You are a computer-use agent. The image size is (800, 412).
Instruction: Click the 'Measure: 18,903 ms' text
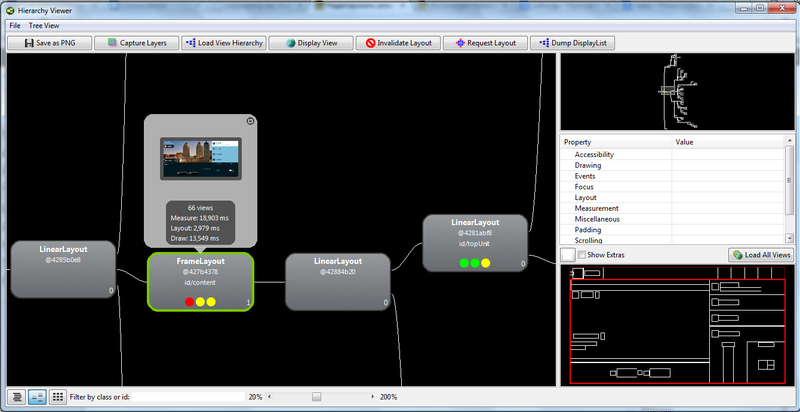coord(199,218)
